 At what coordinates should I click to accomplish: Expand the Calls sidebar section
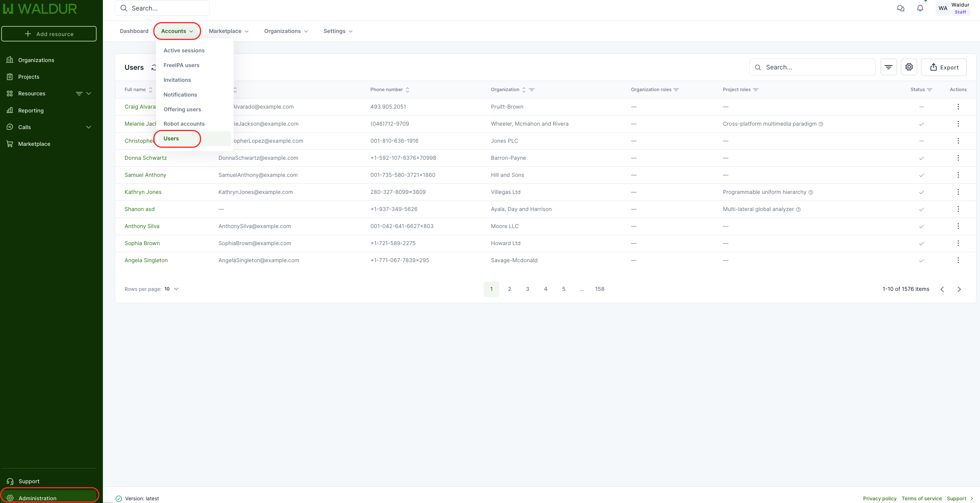[88, 127]
